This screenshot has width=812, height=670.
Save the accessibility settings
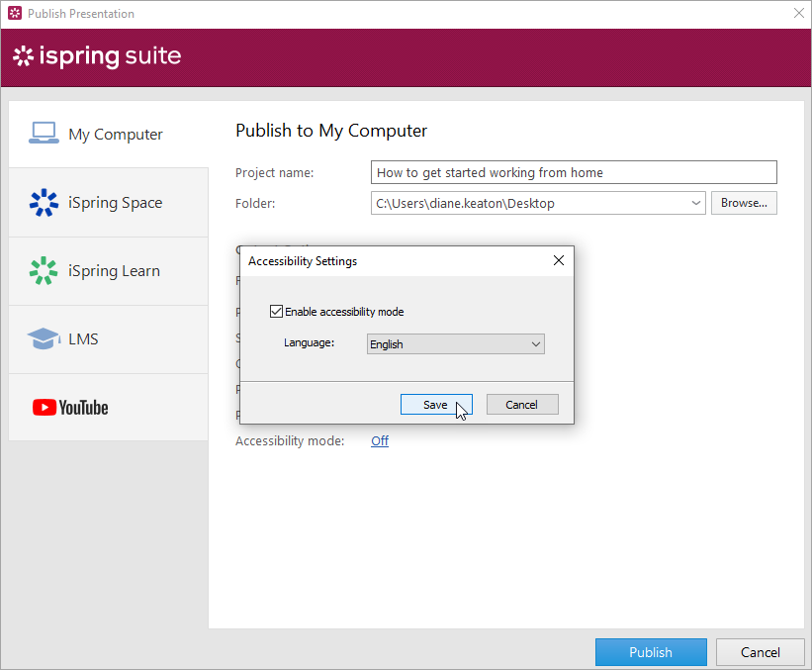pos(435,404)
